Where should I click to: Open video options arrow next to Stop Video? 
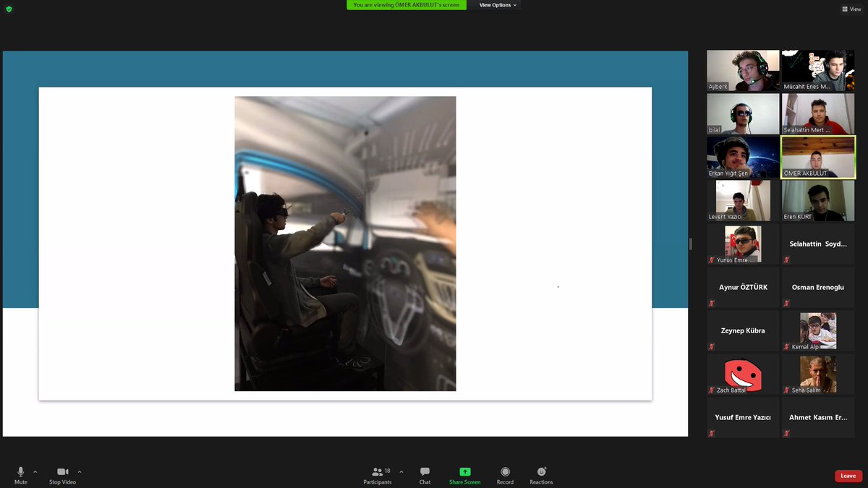click(80, 471)
